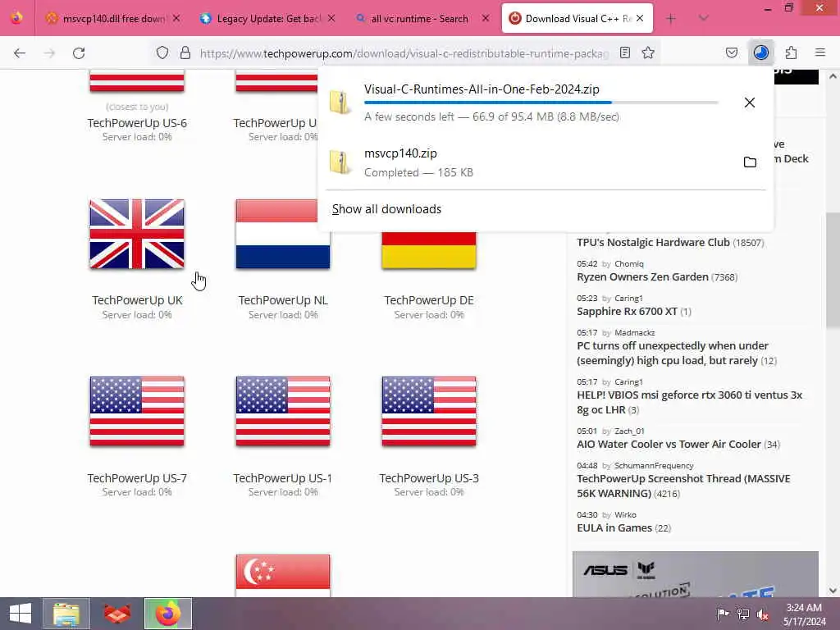The image size is (840, 630).
Task: Close the Legacy Update tab
Action: (x=331, y=19)
